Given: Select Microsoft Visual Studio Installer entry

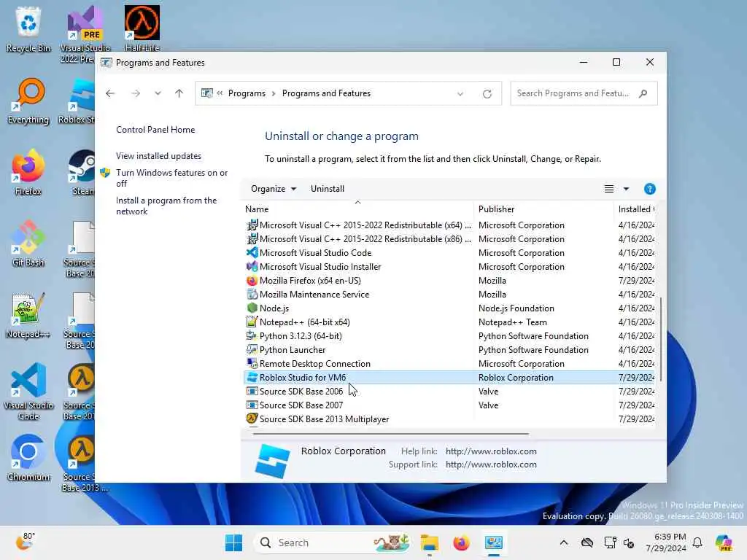Looking at the screenshot, I should (449, 267).
